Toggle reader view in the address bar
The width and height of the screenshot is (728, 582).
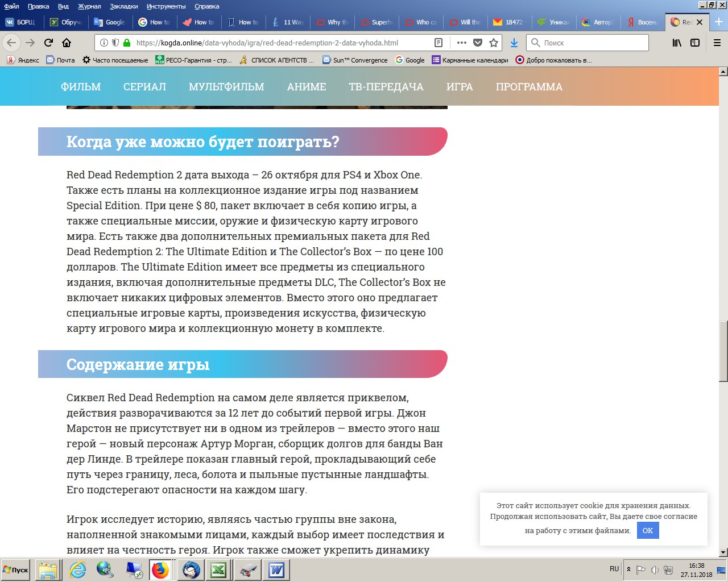tap(439, 43)
